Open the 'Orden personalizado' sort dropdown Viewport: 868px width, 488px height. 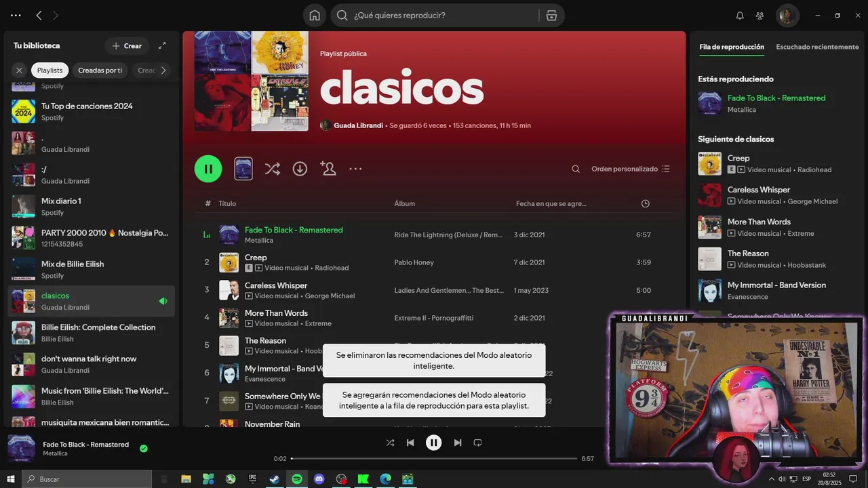tap(630, 169)
